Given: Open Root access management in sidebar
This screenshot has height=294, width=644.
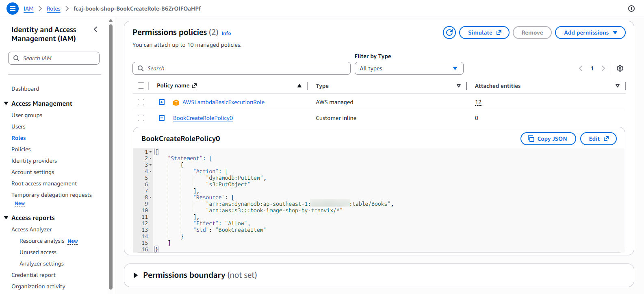Looking at the screenshot, I should (x=44, y=183).
